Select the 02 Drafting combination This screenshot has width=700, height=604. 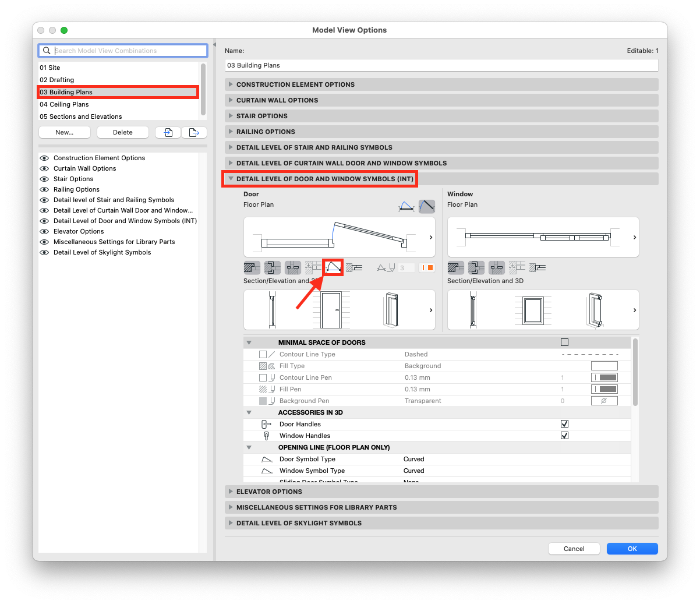point(119,80)
